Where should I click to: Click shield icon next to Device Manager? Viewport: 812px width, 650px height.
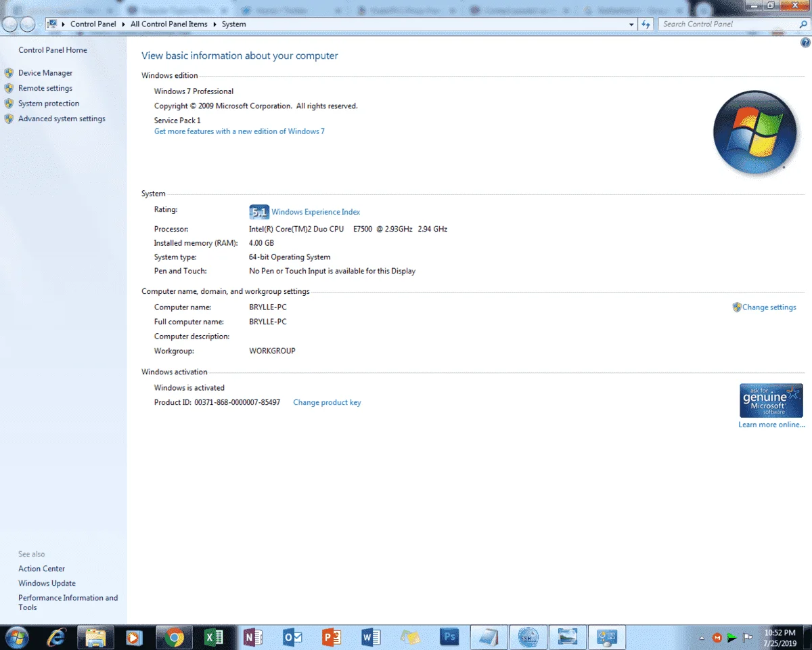(x=9, y=73)
